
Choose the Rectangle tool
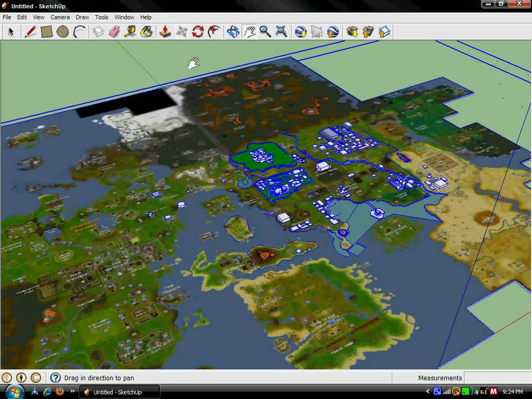click(x=47, y=32)
